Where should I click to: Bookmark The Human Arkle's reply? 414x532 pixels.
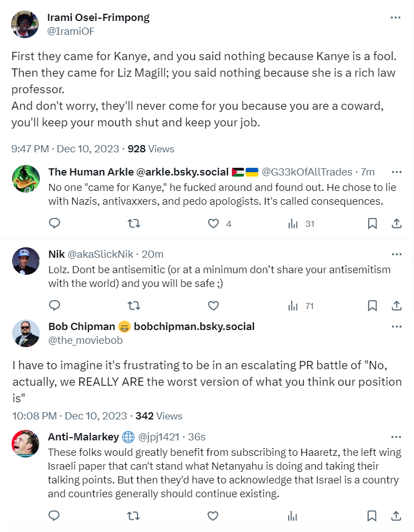pyautogui.click(x=372, y=224)
